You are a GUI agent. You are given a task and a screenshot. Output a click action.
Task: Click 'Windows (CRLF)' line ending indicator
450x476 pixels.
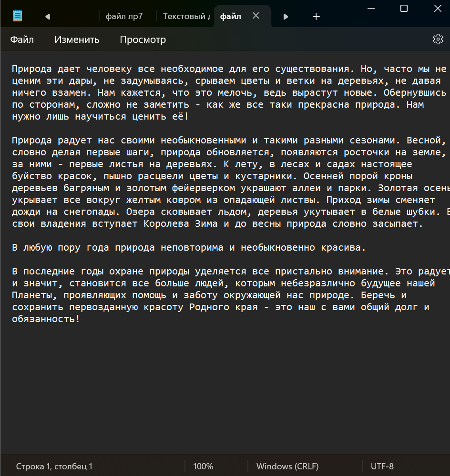pos(287,466)
